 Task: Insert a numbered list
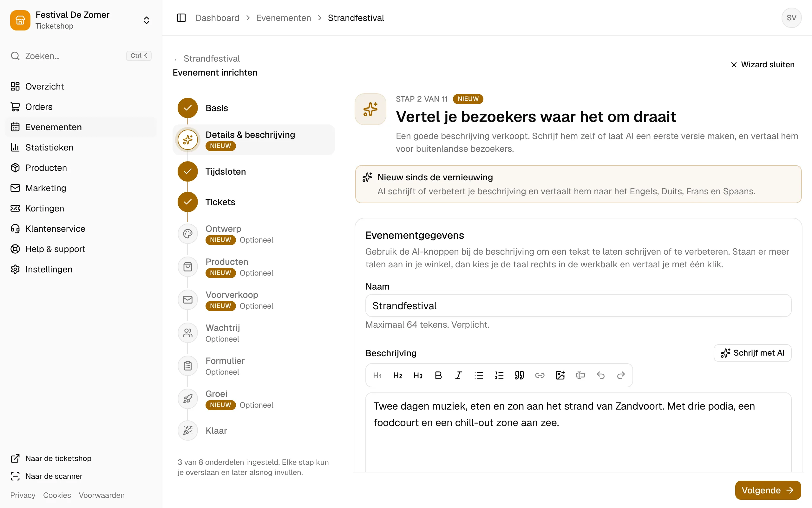pyautogui.click(x=499, y=375)
